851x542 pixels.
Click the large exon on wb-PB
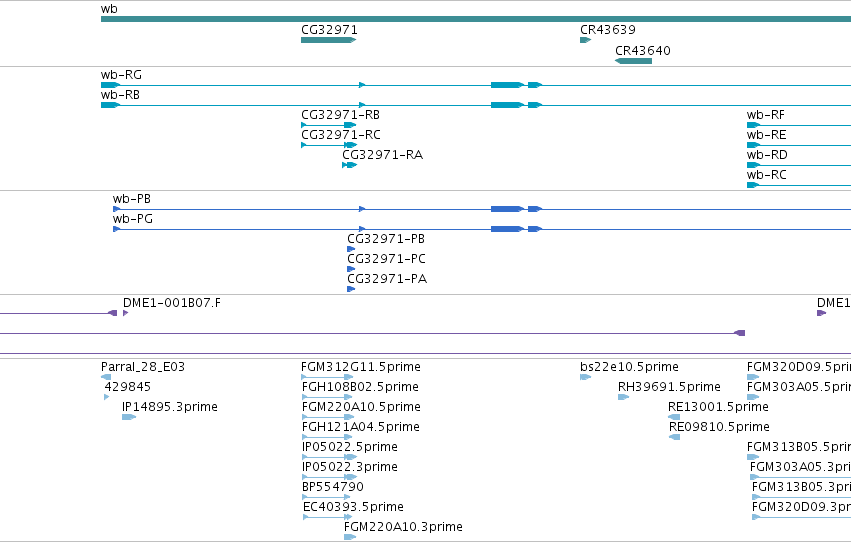[x=507, y=209]
